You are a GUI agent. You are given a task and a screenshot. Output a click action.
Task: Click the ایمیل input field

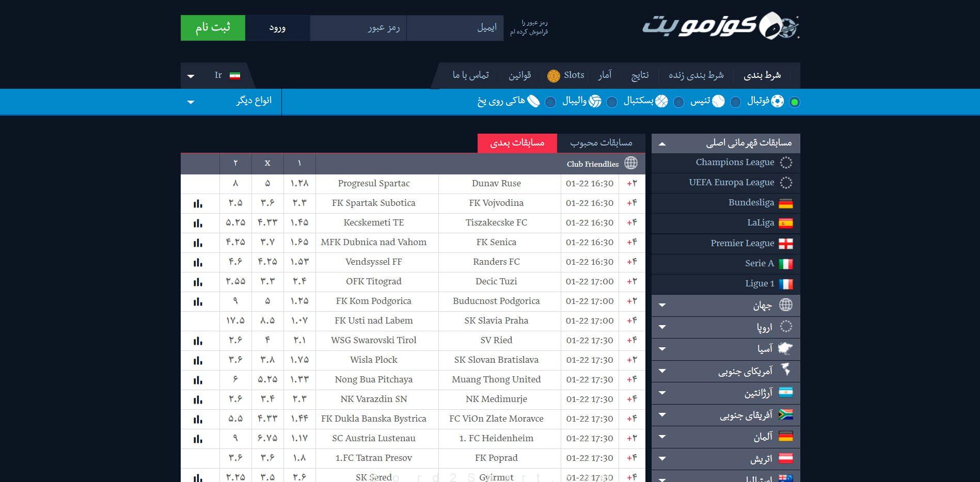point(455,28)
